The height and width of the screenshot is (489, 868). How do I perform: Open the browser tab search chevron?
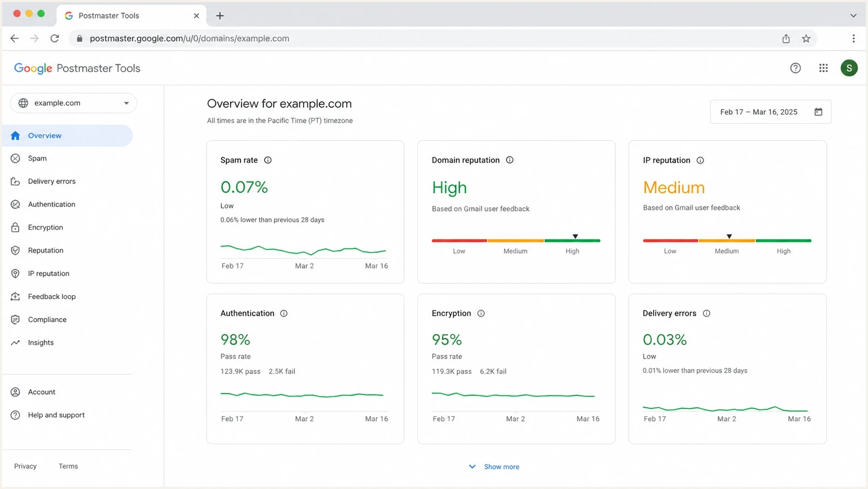point(853,16)
